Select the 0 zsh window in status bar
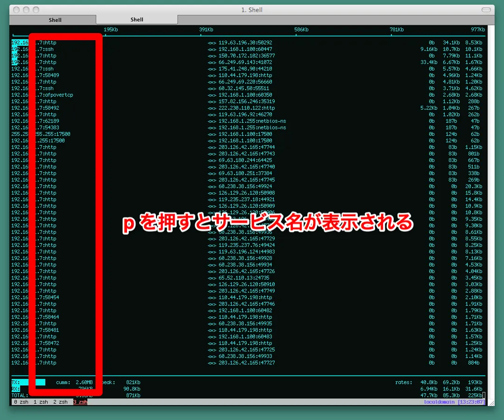Screen dimensions: 504x420 click(x=21, y=402)
